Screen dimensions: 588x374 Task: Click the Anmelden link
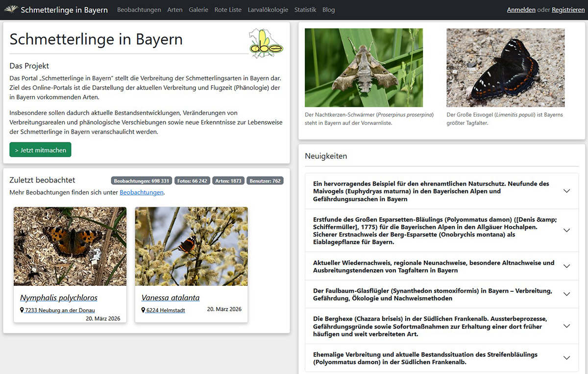point(521,10)
